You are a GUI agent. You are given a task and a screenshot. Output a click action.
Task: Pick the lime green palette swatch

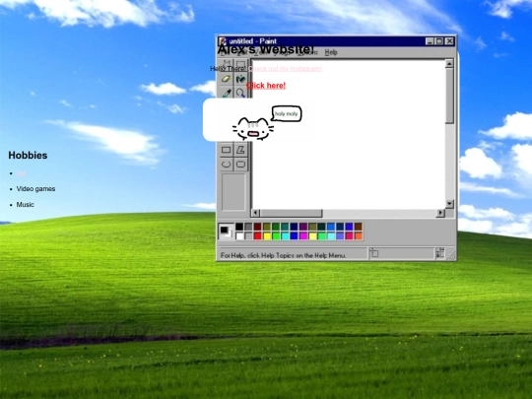276,235
